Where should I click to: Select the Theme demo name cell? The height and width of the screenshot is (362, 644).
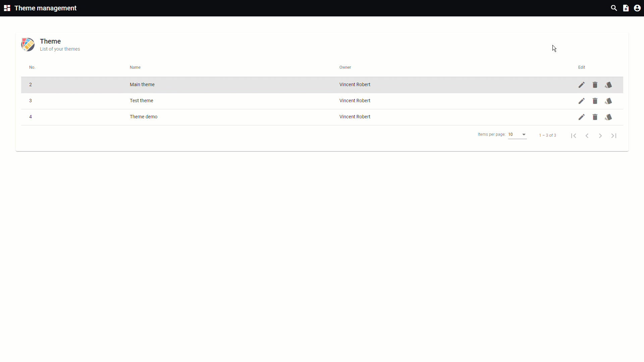(x=144, y=117)
